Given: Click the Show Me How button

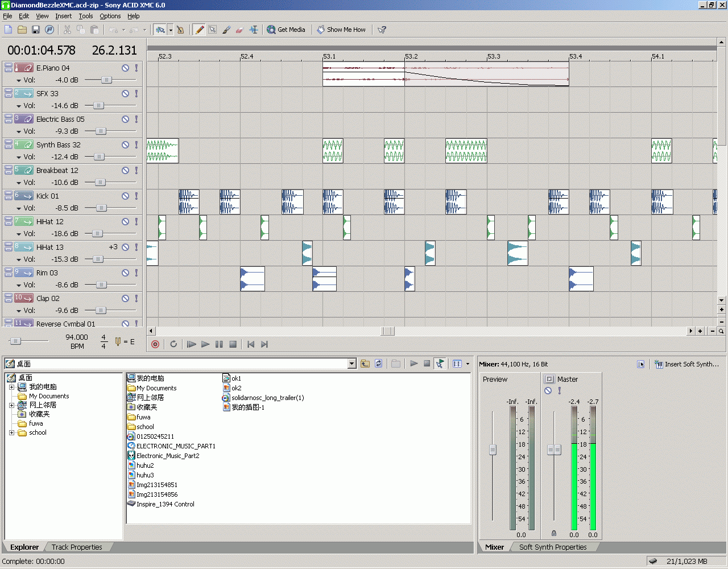Looking at the screenshot, I should tap(341, 30).
